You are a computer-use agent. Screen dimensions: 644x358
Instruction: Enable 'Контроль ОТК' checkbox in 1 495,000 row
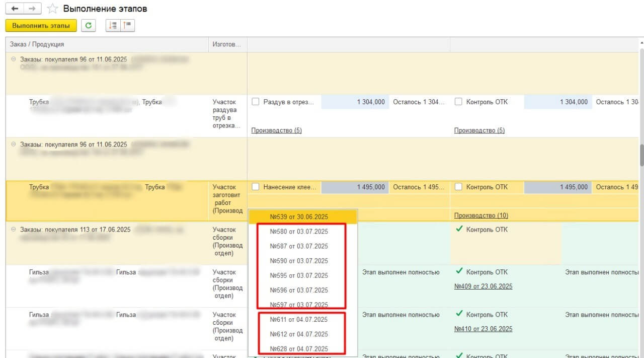pos(458,187)
